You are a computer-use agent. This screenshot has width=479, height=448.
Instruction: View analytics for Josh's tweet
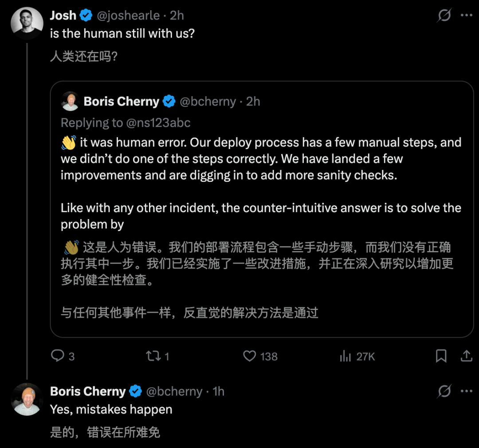[x=345, y=356]
